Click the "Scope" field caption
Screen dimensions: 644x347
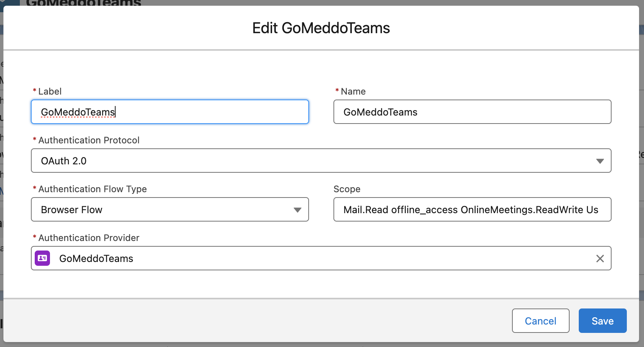pyautogui.click(x=347, y=189)
